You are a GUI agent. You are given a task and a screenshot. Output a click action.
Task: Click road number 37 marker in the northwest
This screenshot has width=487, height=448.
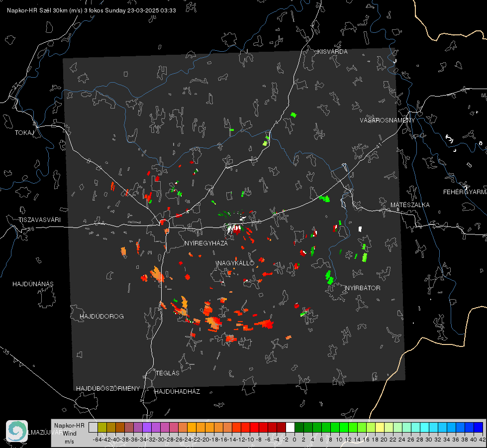pyautogui.click(x=16, y=86)
